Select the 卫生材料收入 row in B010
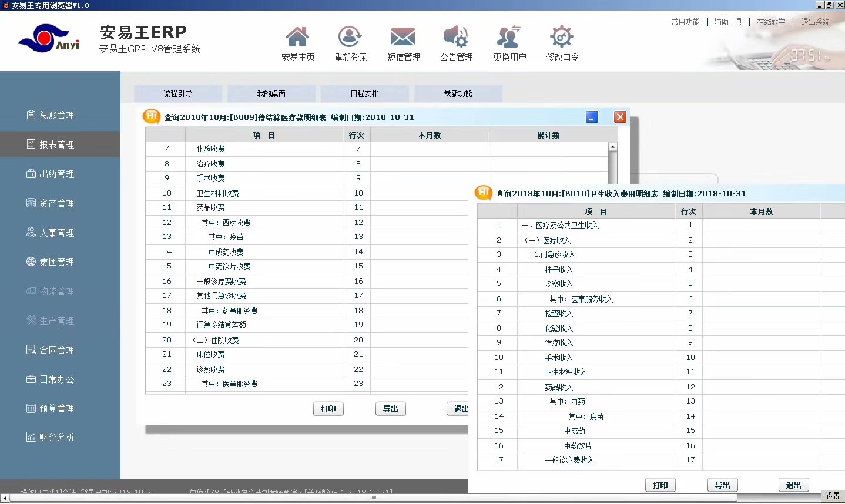Image resolution: width=845 pixels, height=504 pixels. point(661,372)
